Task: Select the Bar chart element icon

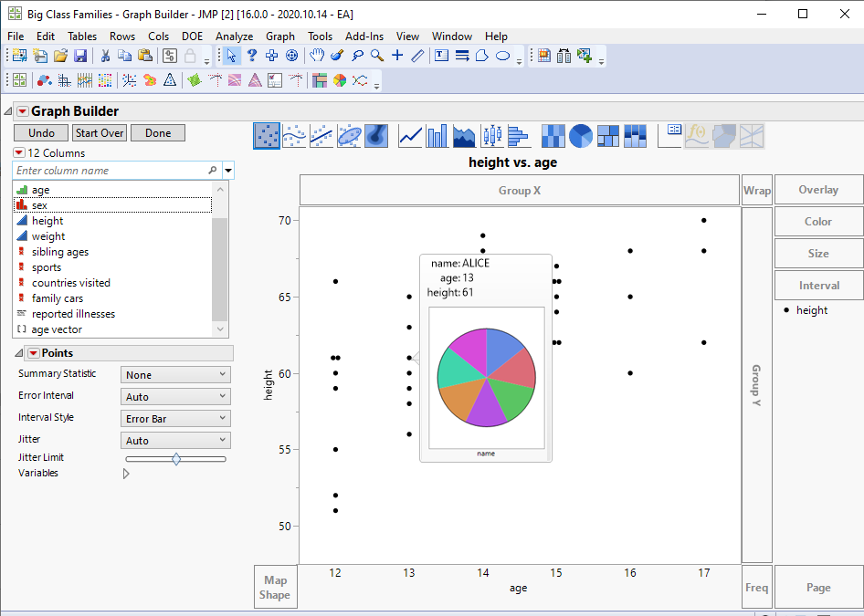Action: [437, 136]
